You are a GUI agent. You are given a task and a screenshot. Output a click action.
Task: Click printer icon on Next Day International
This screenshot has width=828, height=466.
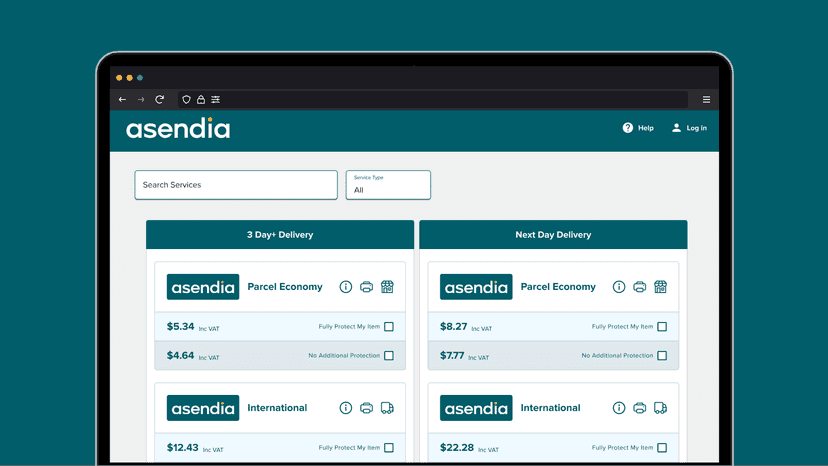[639, 408]
